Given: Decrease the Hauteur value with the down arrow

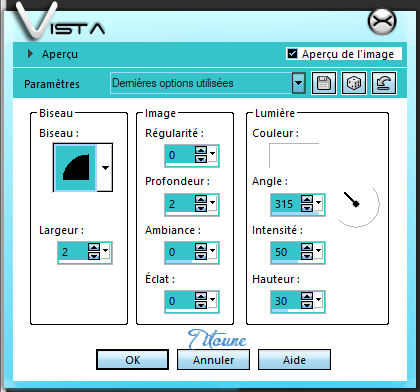Looking at the screenshot, I should (307, 305).
